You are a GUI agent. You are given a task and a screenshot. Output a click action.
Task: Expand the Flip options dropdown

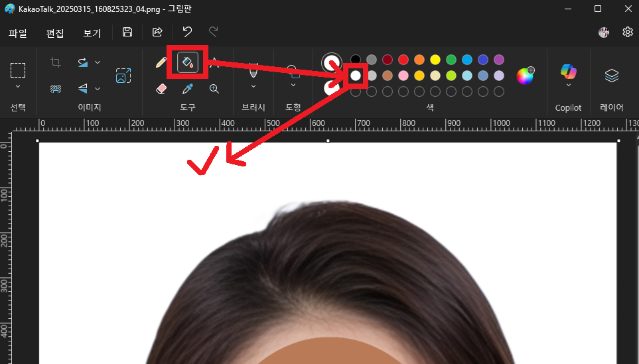98,88
